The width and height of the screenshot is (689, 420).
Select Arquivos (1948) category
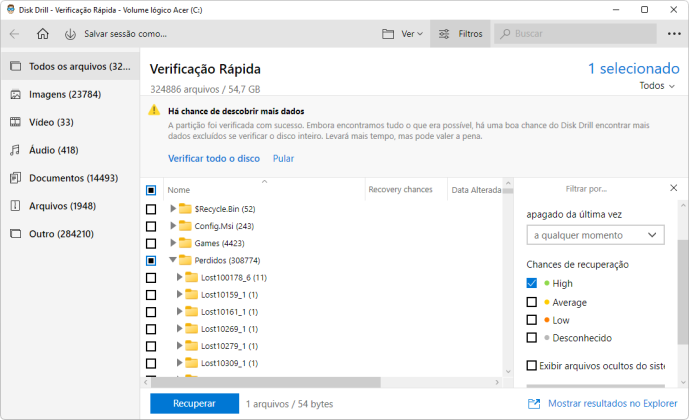(x=70, y=206)
